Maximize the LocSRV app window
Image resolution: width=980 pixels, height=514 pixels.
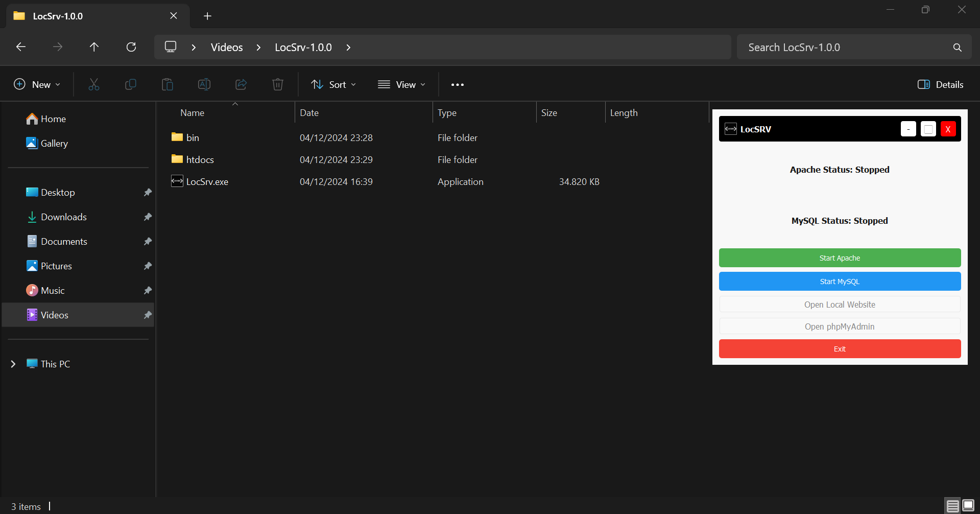click(x=928, y=129)
